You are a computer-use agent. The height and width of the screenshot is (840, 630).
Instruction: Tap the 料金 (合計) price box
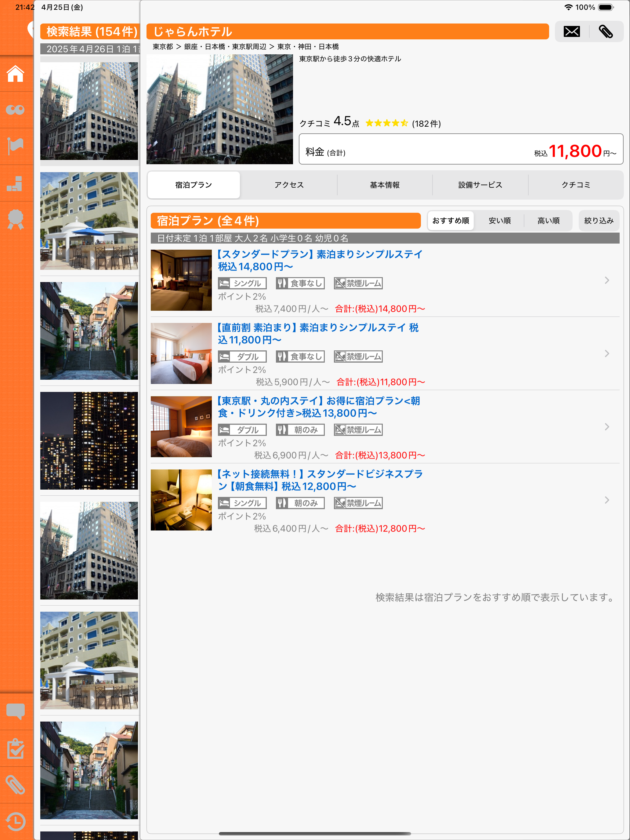tap(461, 149)
